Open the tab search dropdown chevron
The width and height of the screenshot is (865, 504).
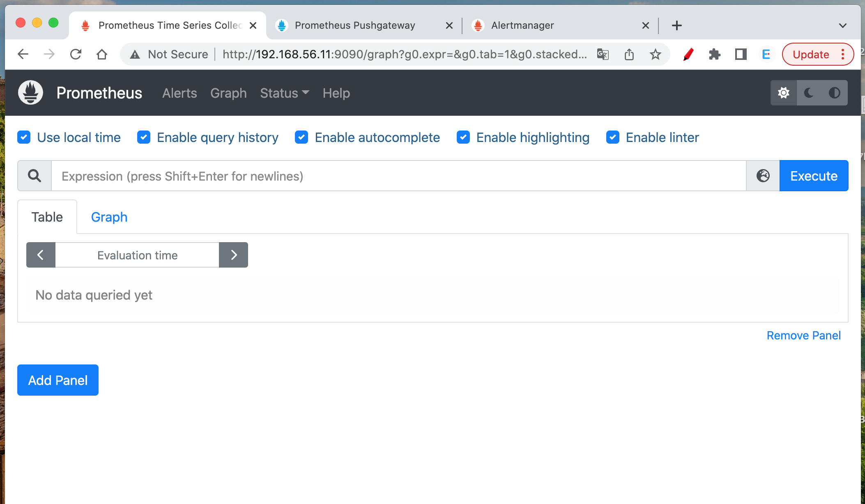pos(843,25)
